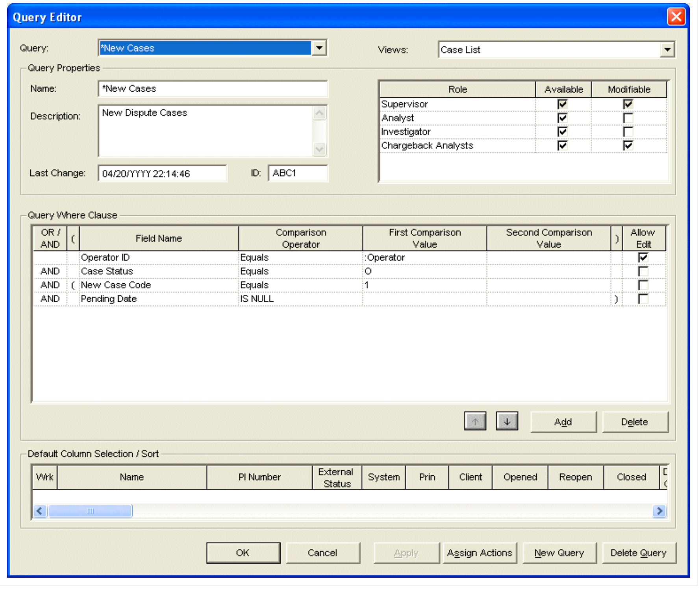
Task: Toggle the Available checkbox for Supervisor
Action: [562, 104]
